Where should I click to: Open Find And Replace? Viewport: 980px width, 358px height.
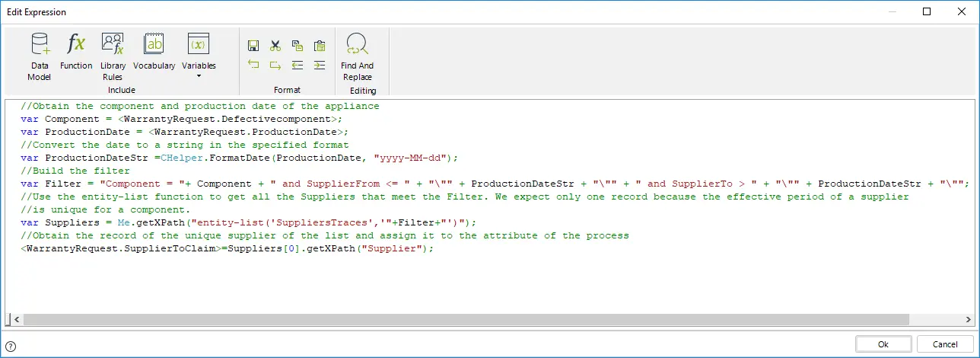click(357, 57)
